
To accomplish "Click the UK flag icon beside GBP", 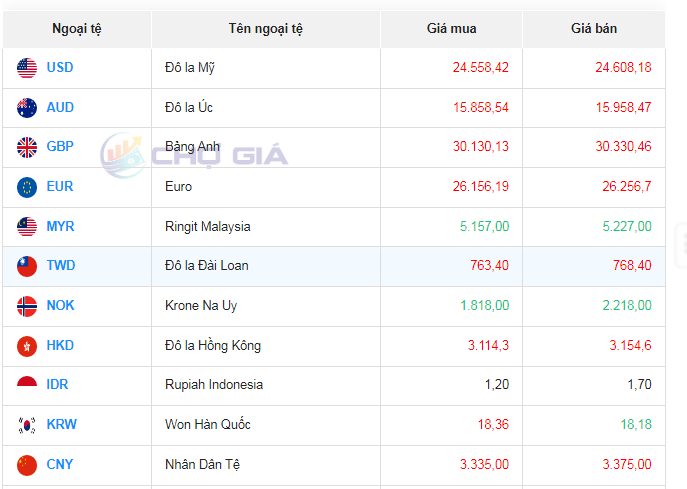I will pos(27,147).
